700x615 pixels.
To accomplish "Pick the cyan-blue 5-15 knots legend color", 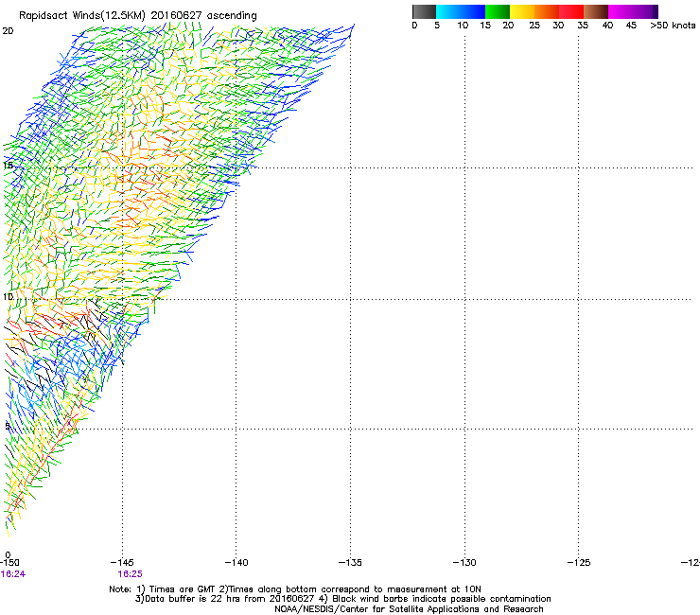I will click(461, 11).
